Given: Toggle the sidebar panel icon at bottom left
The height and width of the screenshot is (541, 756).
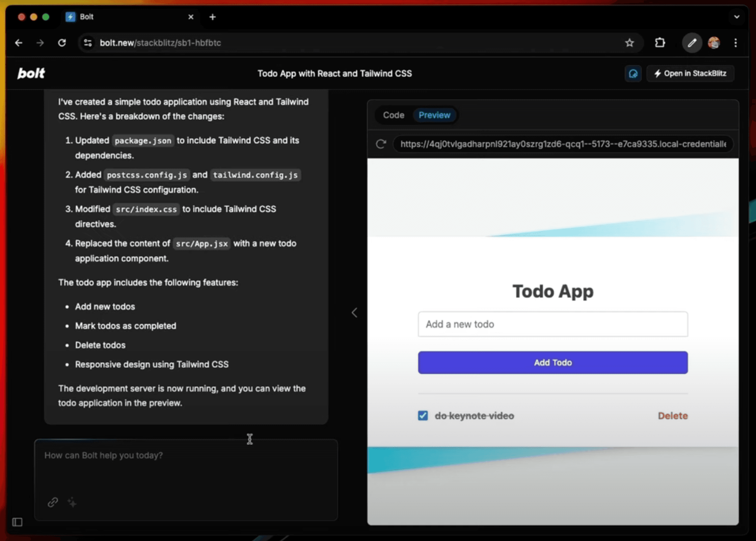Looking at the screenshot, I should (17, 522).
